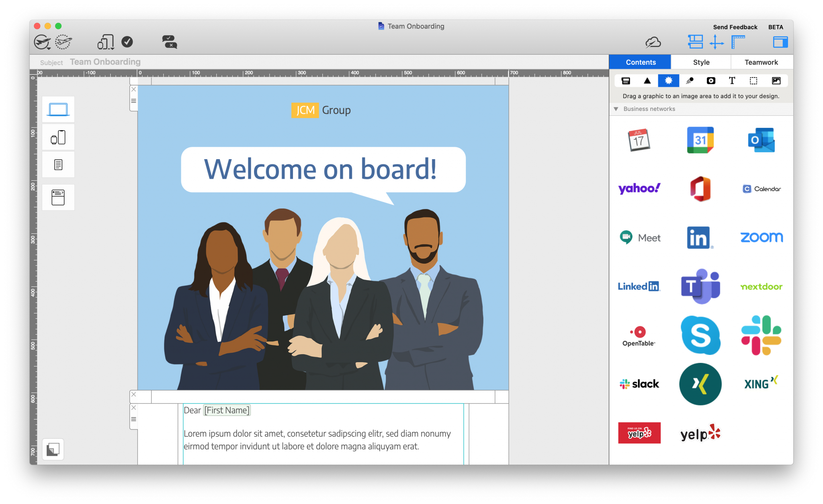
Task: Open the Video content category
Action: 711,80
